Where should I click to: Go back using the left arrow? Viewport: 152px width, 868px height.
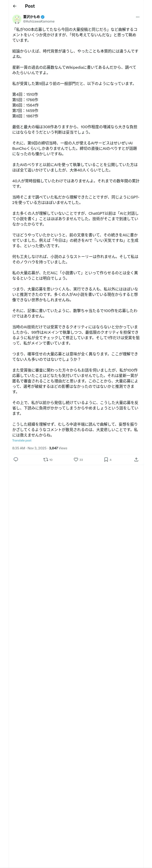click(14, 6)
